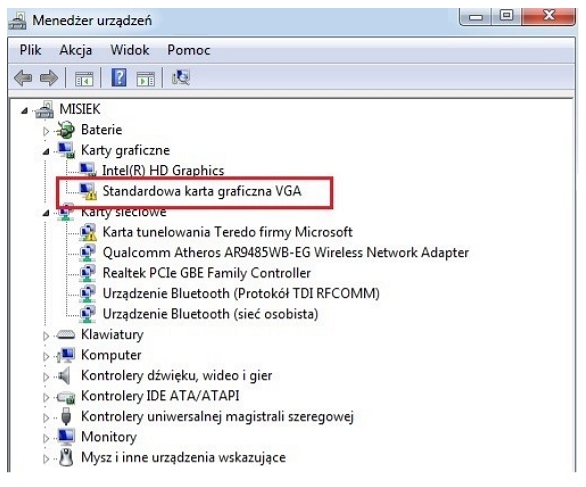
Task: Click the Karty sieciowe network category icon
Action: [x=66, y=213]
